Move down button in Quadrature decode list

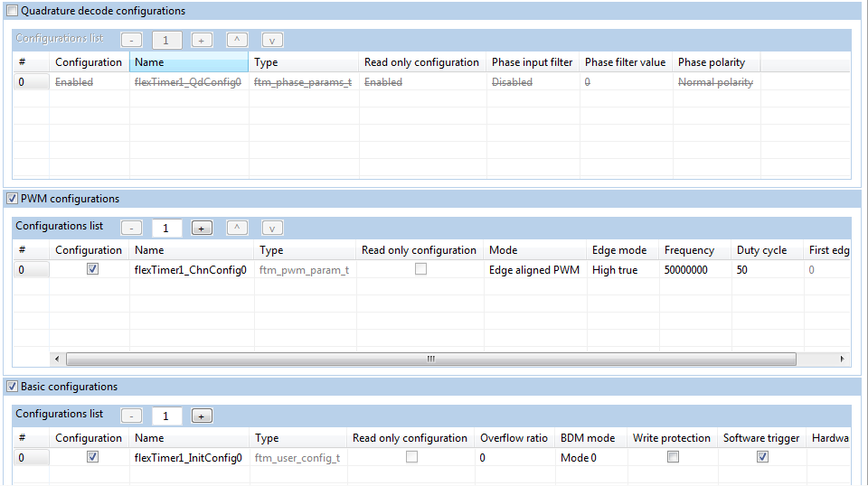tap(272, 41)
